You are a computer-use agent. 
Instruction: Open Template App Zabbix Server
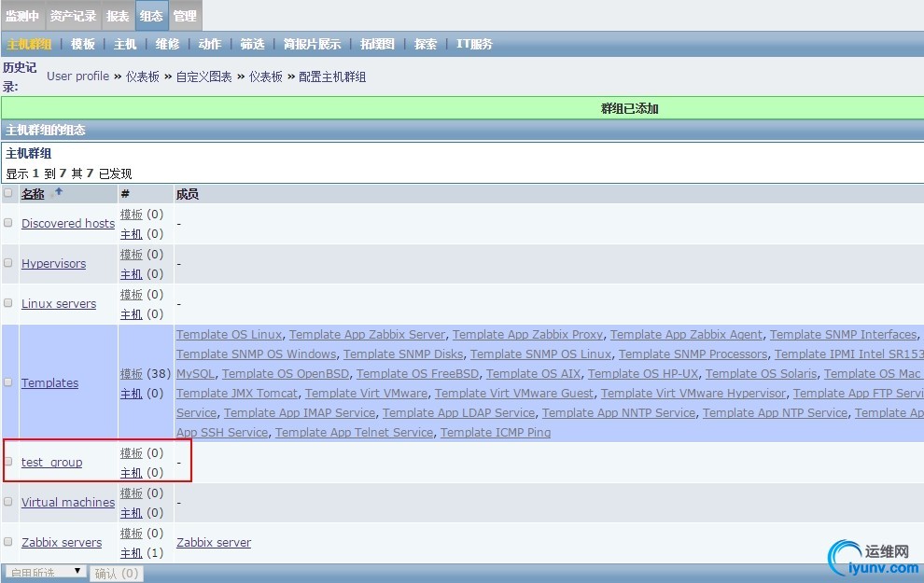[368, 335]
